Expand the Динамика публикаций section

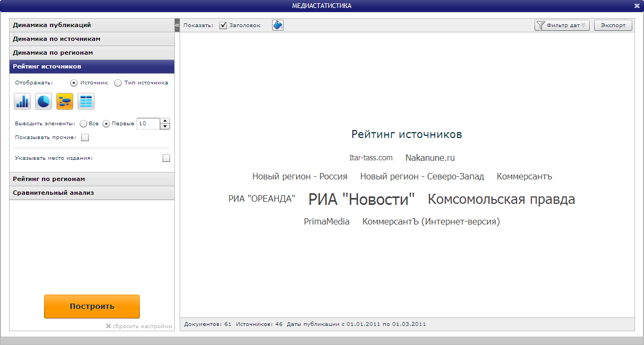[x=92, y=25]
